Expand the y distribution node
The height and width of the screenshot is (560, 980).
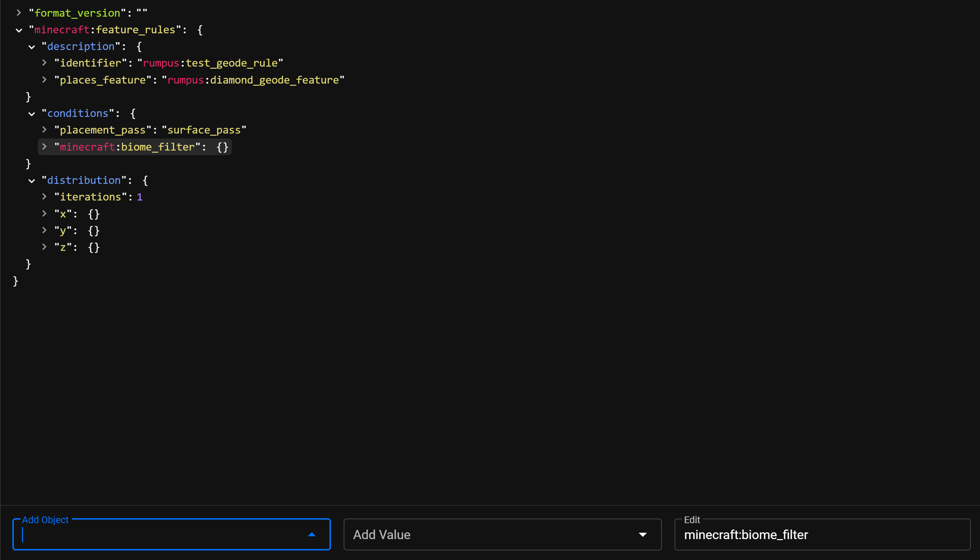click(x=45, y=230)
